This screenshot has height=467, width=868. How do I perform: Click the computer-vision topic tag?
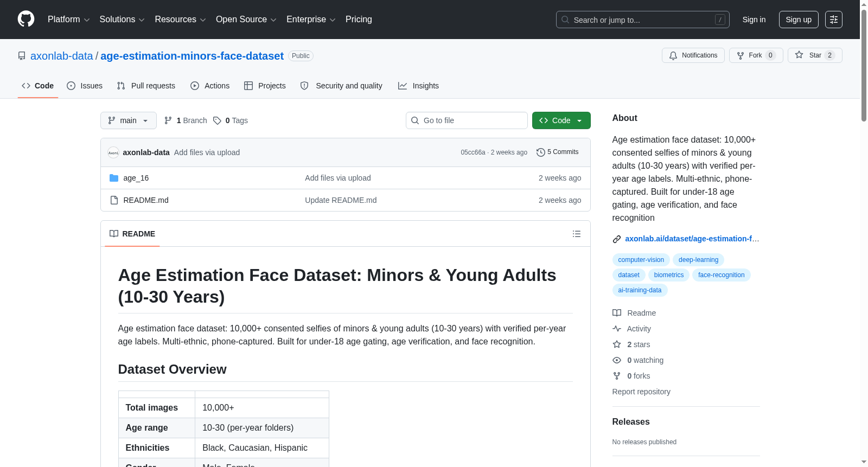641,260
